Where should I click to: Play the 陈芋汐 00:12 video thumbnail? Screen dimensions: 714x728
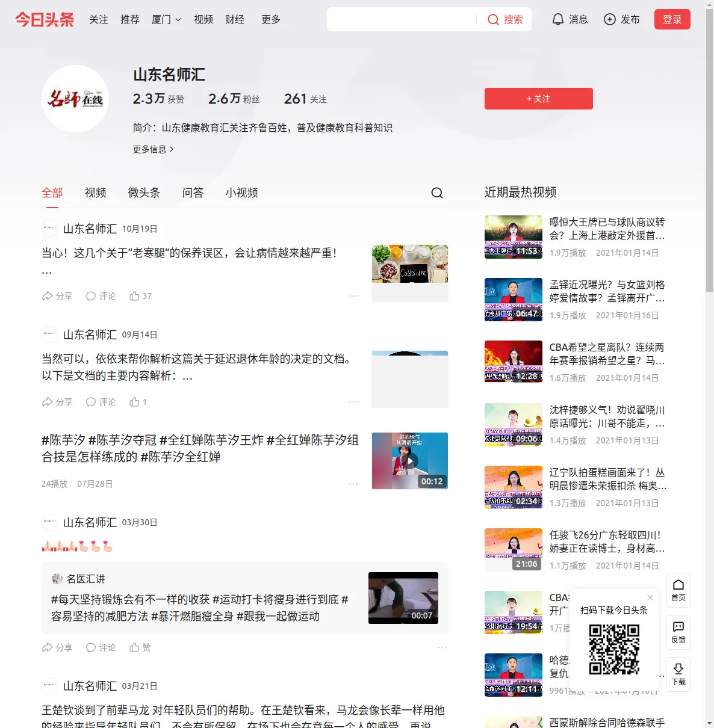point(410,461)
